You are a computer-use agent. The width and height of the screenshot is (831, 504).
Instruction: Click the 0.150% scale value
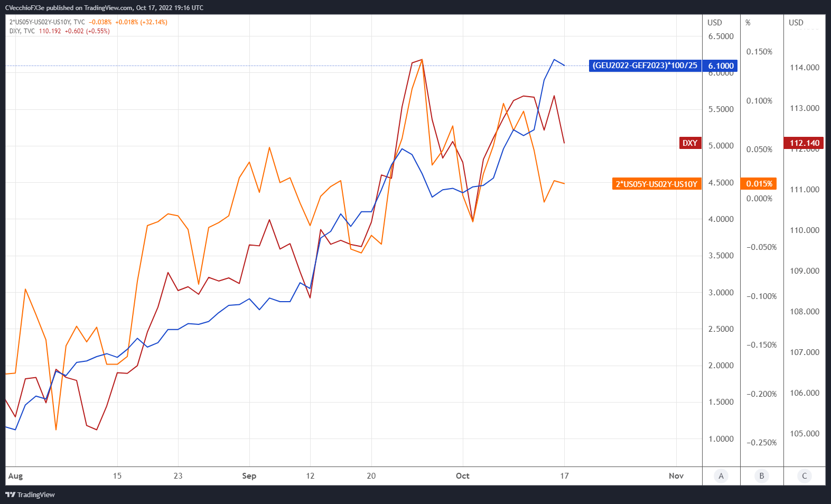[759, 52]
